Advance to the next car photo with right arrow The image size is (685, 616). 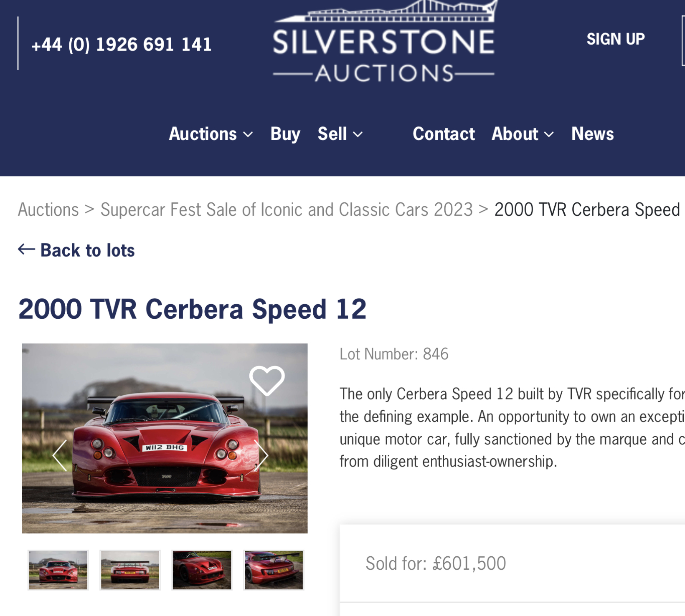click(x=261, y=455)
